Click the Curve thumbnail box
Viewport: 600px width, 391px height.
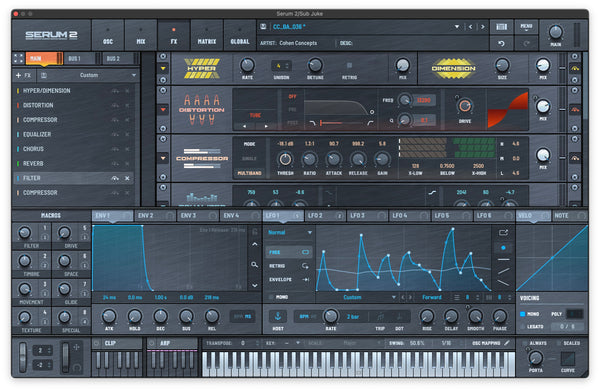point(568,358)
